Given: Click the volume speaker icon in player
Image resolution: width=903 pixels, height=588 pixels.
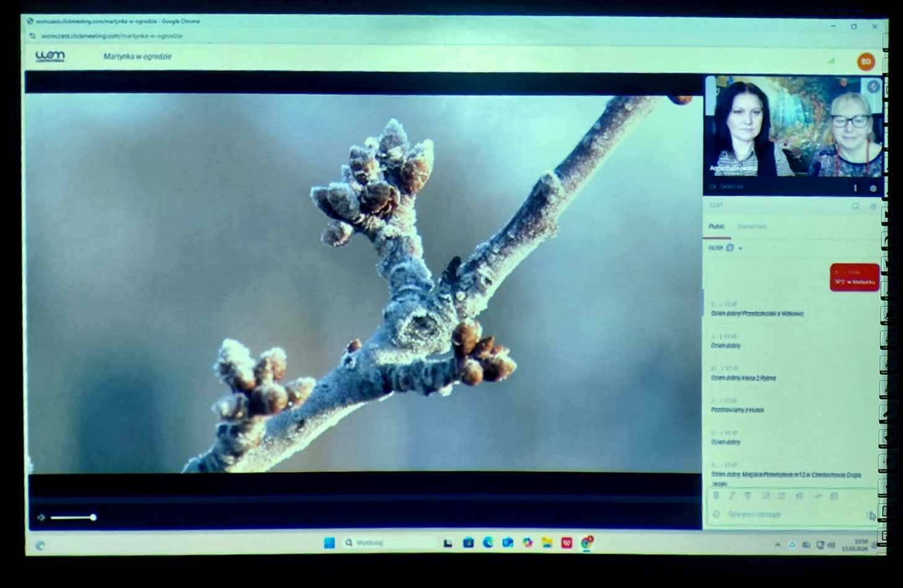Looking at the screenshot, I should 42,517.
